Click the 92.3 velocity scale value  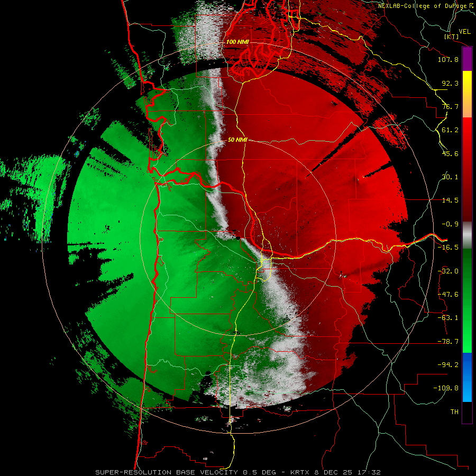tap(450, 83)
